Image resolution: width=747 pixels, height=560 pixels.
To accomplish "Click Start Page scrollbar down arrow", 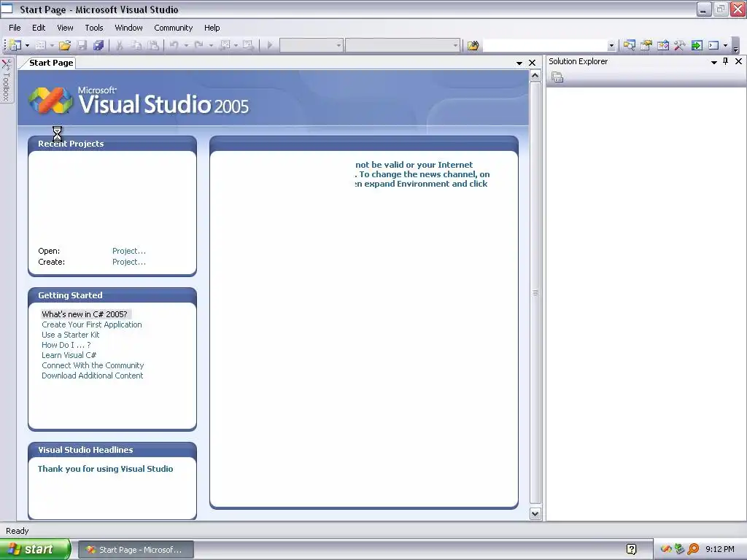I will (535, 514).
